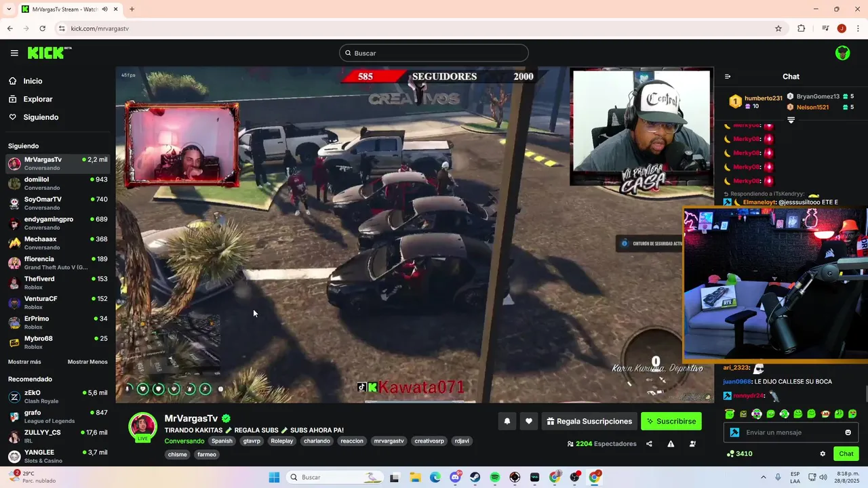Click the share stream icon
This screenshot has height=488, width=868.
[649, 444]
